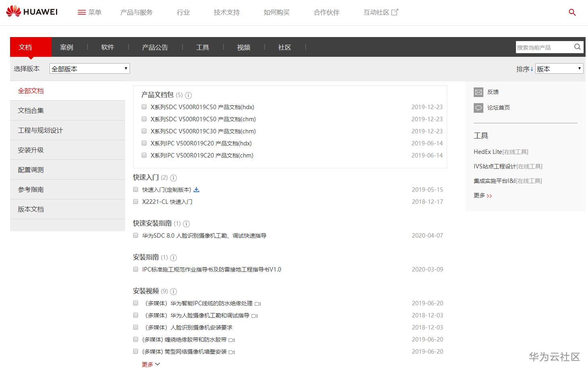The image size is (588, 373).
Task: Toggle sort direction with the blue arrow
Action: point(532,69)
